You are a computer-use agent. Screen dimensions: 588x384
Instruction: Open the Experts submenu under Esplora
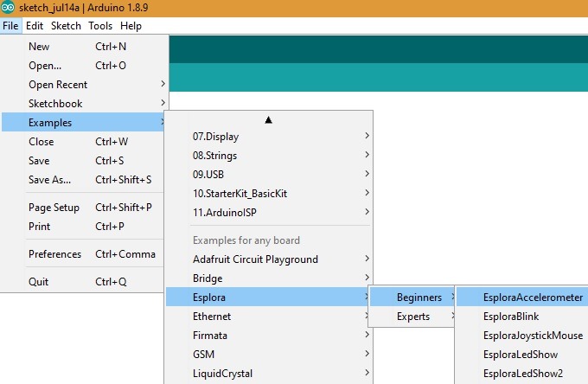(x=412, y=317)
